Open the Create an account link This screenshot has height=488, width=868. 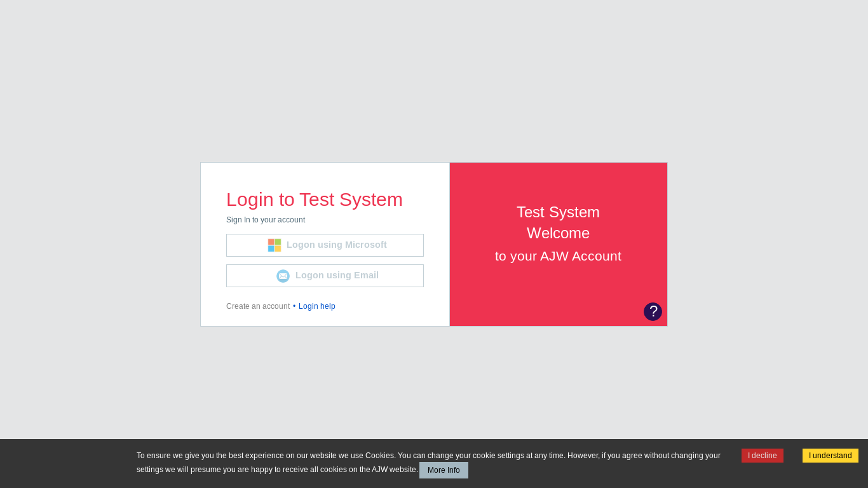258,306
